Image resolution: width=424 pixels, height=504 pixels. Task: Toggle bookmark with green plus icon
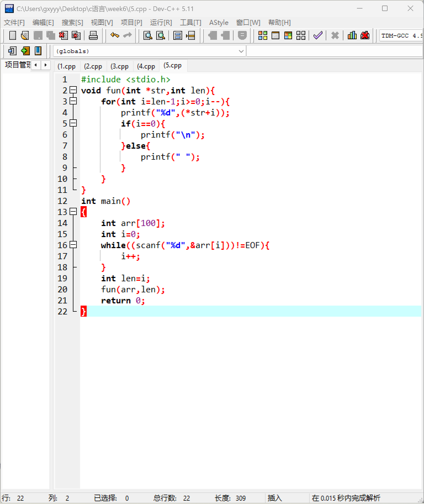[x=25, y=51]
